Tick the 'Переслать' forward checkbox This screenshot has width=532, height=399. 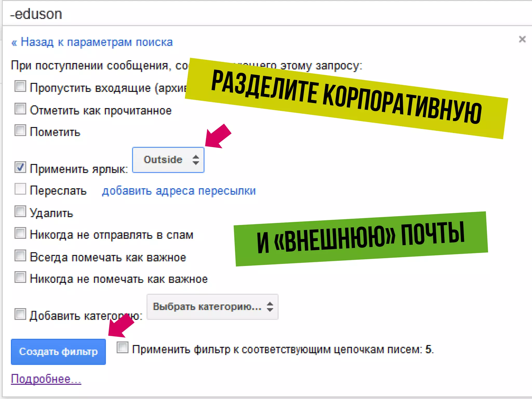(20, 189)
